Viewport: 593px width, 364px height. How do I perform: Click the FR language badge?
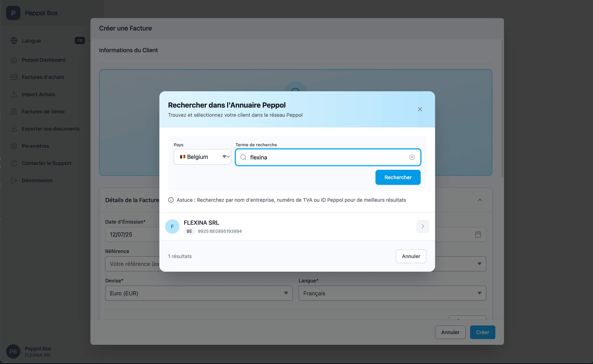80,41
